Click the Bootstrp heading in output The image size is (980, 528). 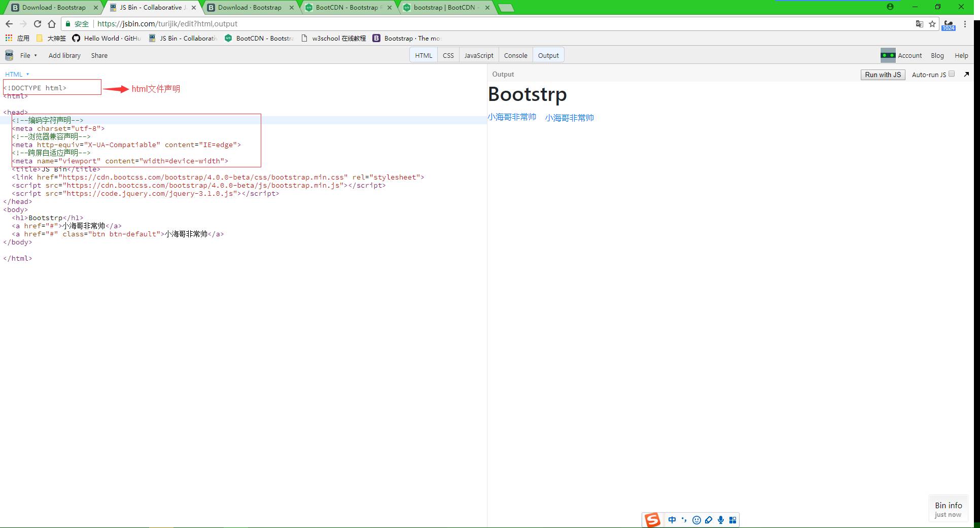[528, 94]
